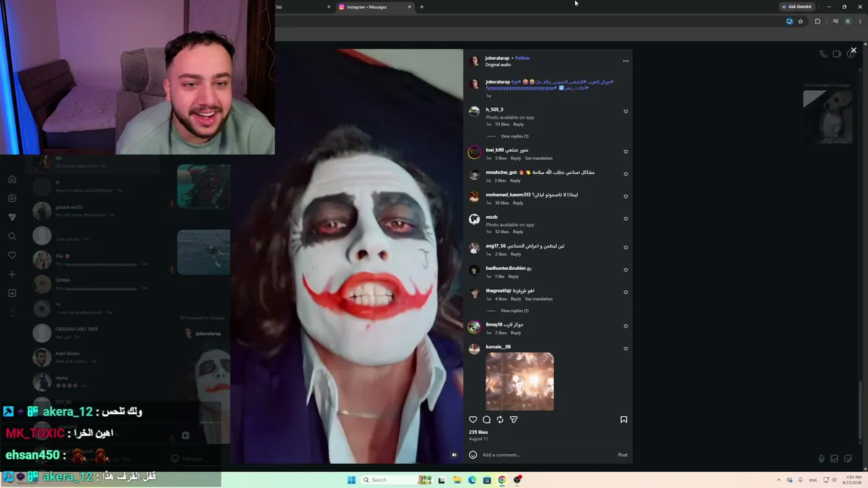Screen dimensions: 868x488
Task: Bookmark this page with the star icon
Action: [801, 21]
